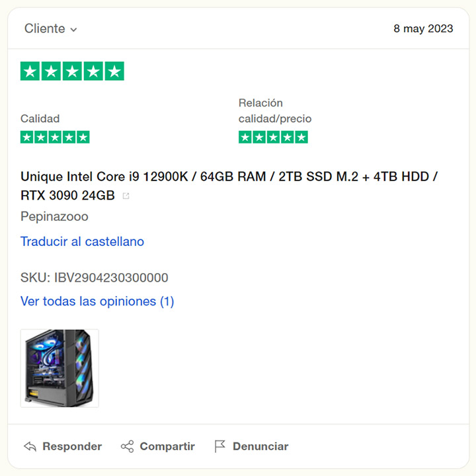Click the 8 may 2023 date
The height and width of the screenshot is (476, 476).
423,28
